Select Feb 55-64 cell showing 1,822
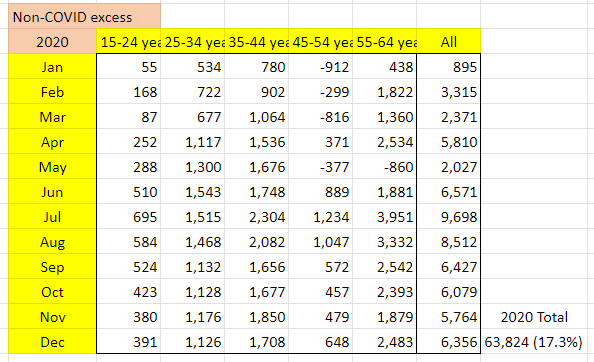Image resolution: width=594 pixels, height=362 pixels. point(385,92)
